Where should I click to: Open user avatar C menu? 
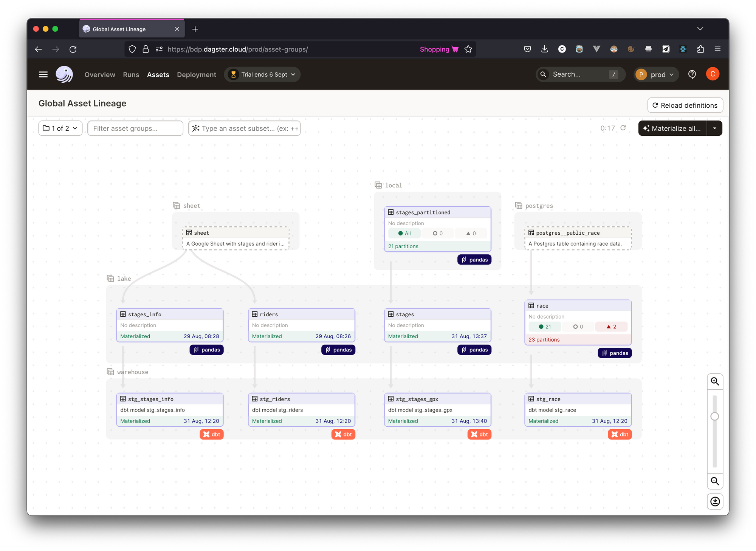[x=713, y=74]
